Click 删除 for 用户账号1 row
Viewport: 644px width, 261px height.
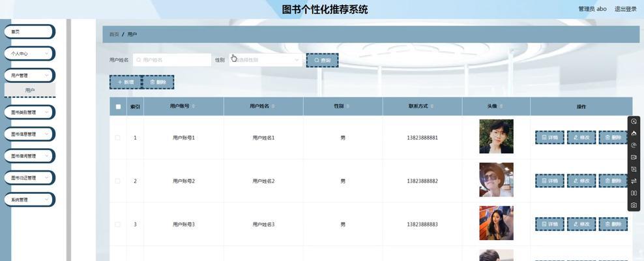[613, 138]
